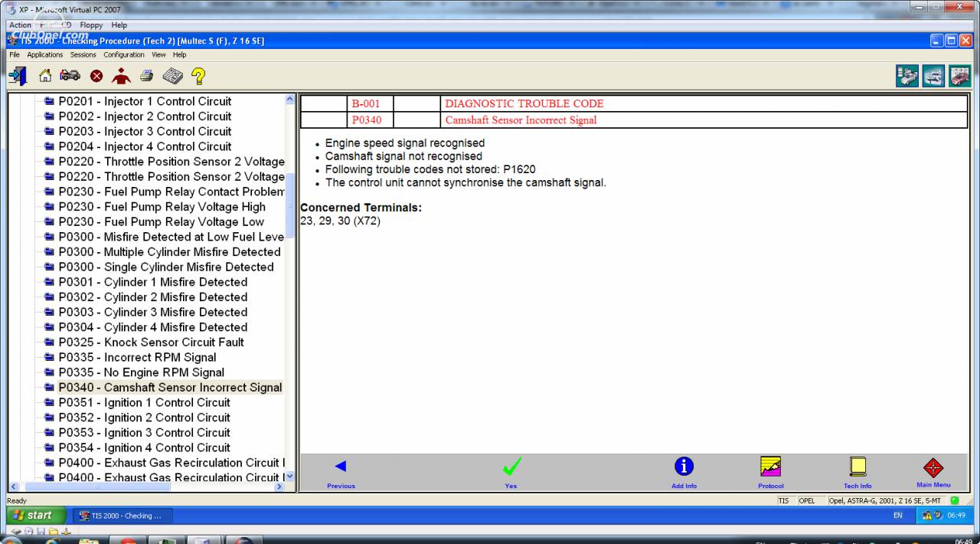Open the Windows XP Start menu

pos(36,516)
